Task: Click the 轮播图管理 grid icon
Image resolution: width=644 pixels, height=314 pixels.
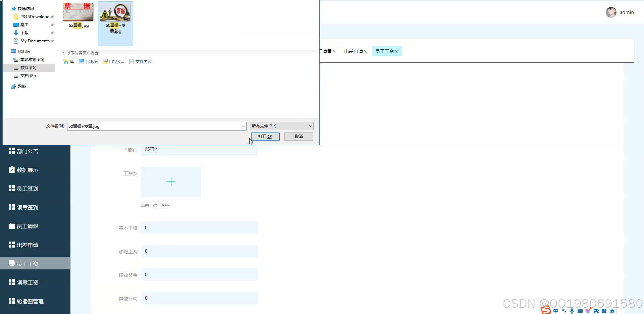Action: click(12, 301)
